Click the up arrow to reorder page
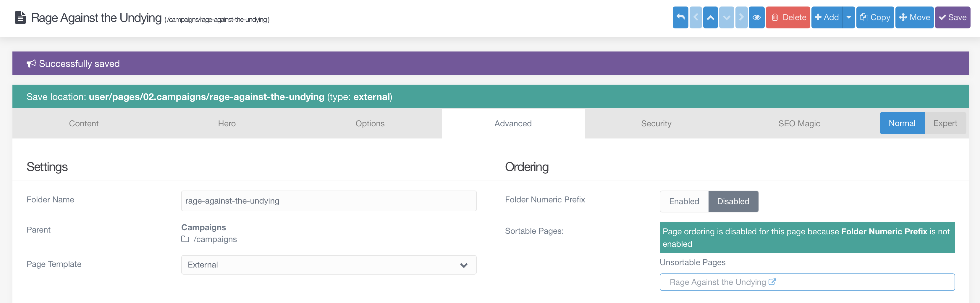 click(711, 17)
